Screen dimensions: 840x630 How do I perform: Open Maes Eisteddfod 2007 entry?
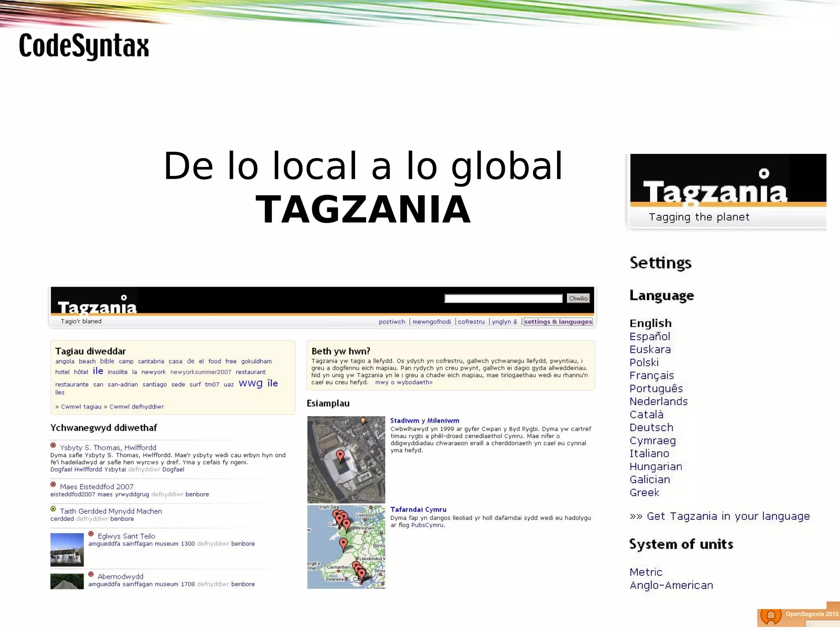[x=96, y=486]
